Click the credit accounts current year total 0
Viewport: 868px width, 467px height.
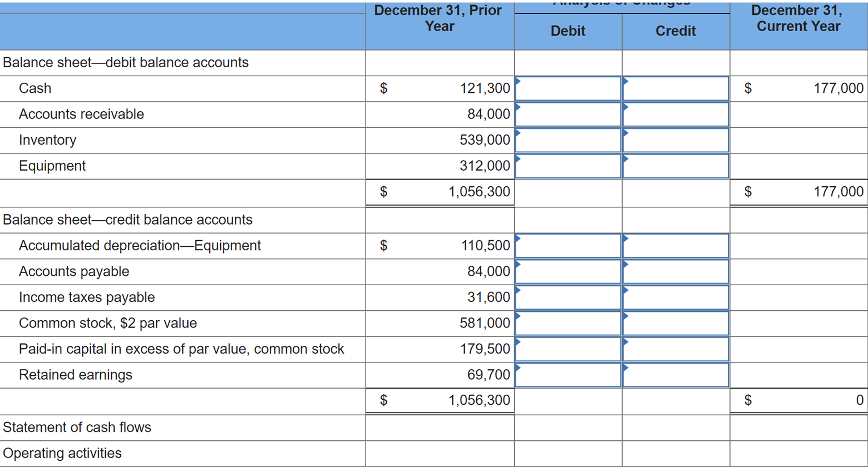(860, 400)
